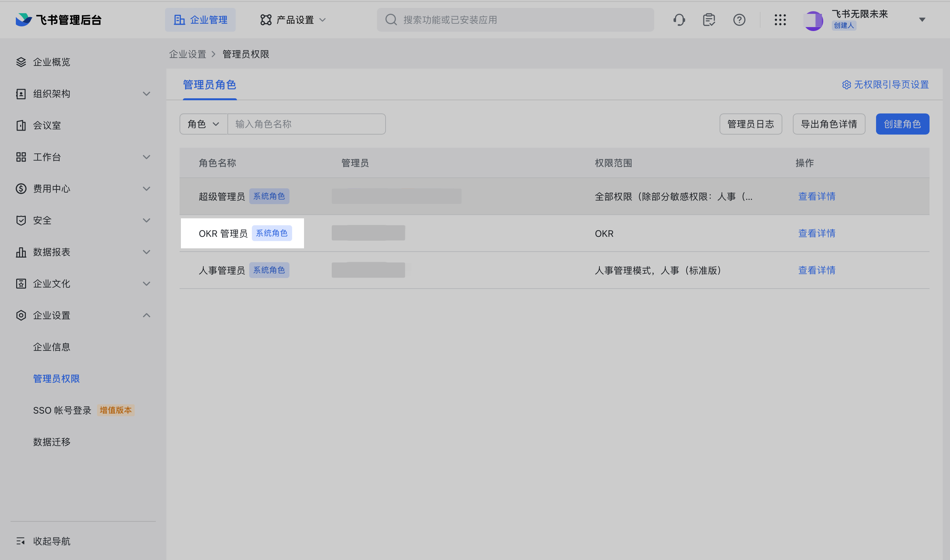Click the 输入角色名称 search field
This screenshot has height=560, width=950.
pyautogui.click(x=306, y=124)
